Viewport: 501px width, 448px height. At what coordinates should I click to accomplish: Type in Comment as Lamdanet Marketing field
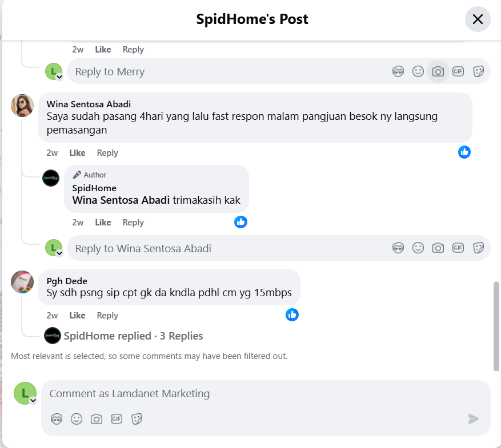(263, 394)
